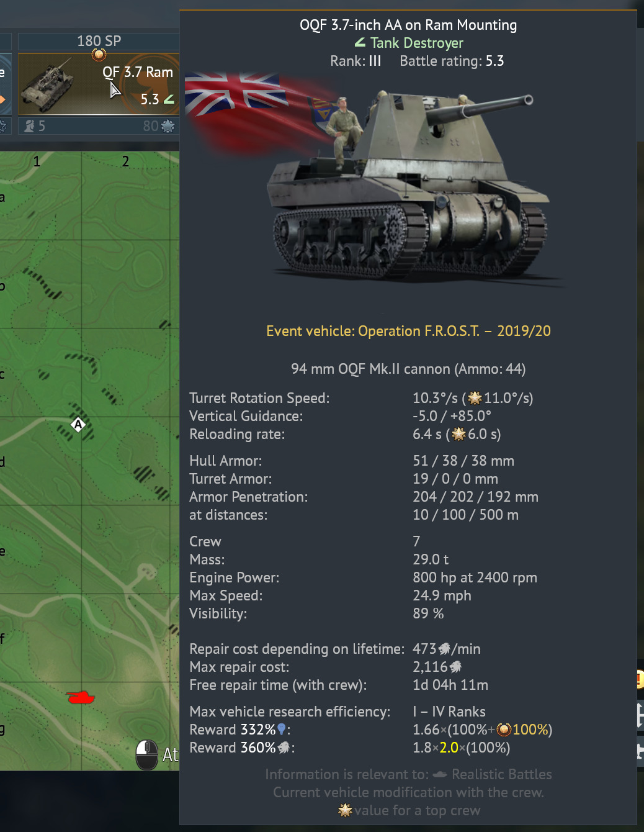644x832 pixels.
Task: Click the Realistic Battles mode icon at bottom
Action: pos(439,774)
